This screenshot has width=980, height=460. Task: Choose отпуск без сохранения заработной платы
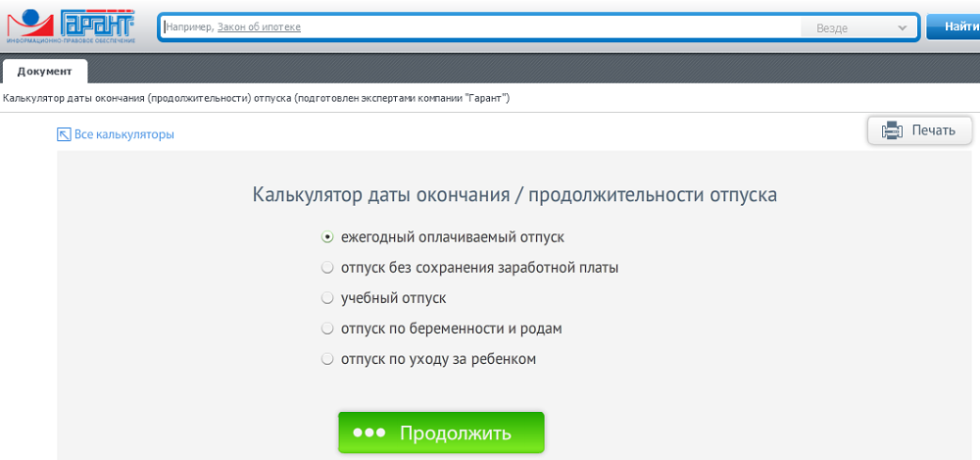(x=328, y=268)
